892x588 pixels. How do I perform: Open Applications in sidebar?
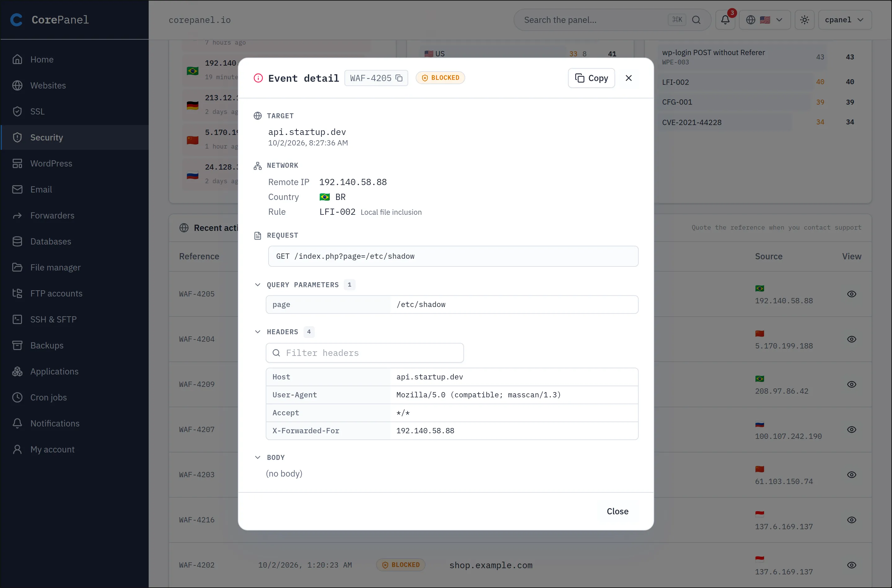coord(74,371)
